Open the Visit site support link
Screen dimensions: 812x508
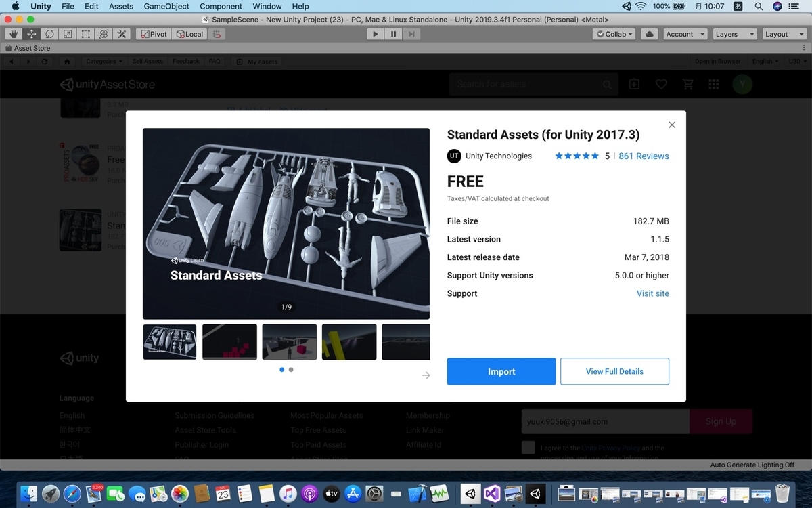click(x=653, y=293)
